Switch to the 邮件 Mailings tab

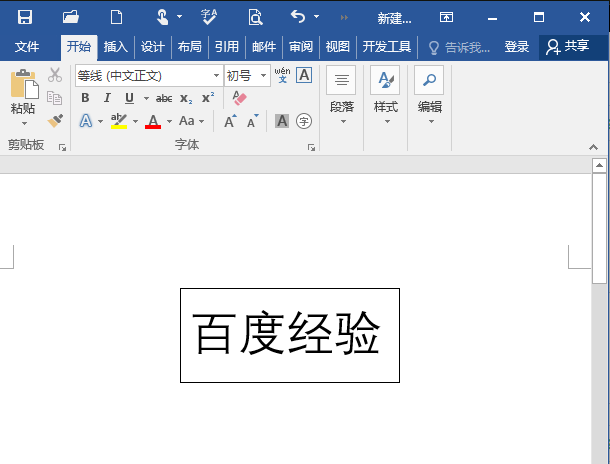264,47
